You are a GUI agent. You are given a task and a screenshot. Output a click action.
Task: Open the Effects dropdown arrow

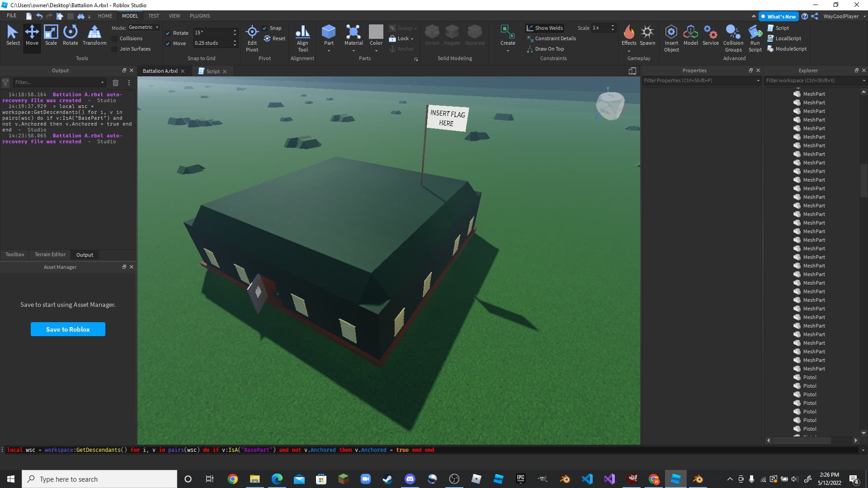coord(628,51)
